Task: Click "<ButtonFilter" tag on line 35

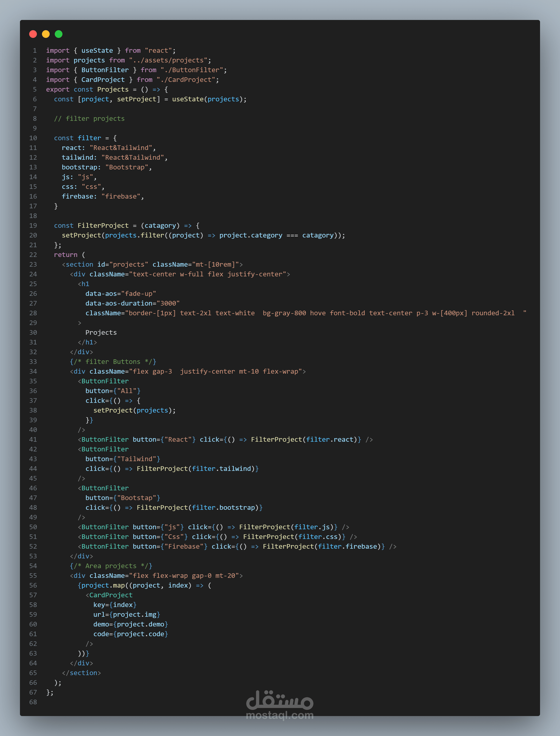Action: (103, 381)
